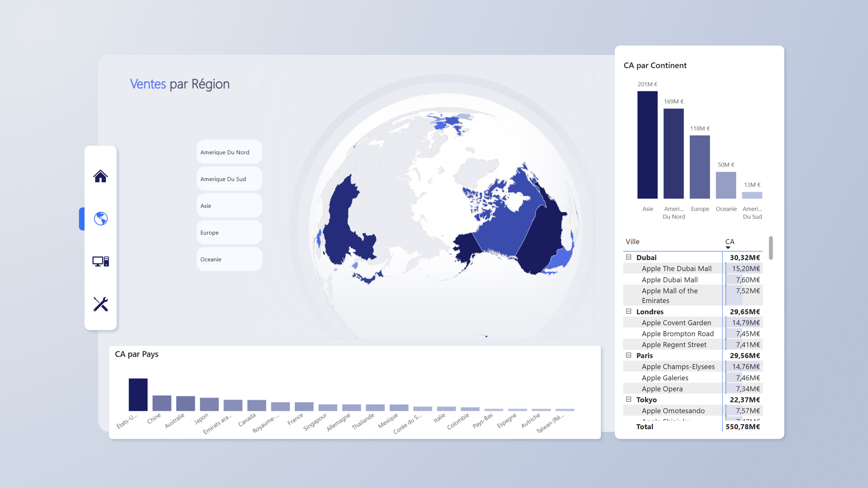Click the CA column header
Viewport: 868px width, 488px height.
pyautogui.click(x=730, y=241)
